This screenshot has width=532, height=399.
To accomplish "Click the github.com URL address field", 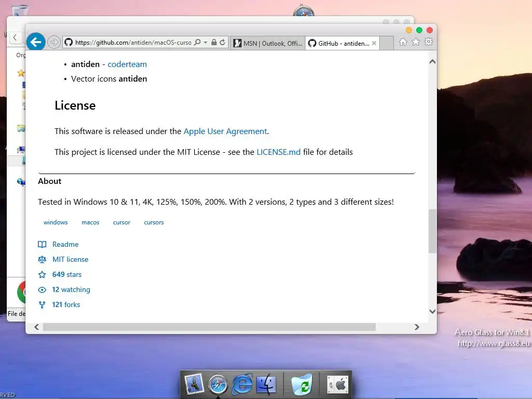I will click(x=133, y=43).
